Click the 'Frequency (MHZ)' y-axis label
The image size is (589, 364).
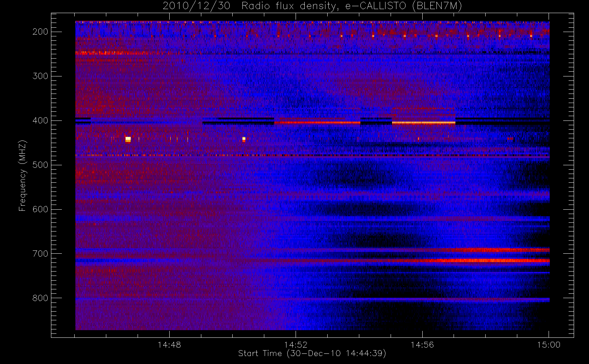click(23, 175)
